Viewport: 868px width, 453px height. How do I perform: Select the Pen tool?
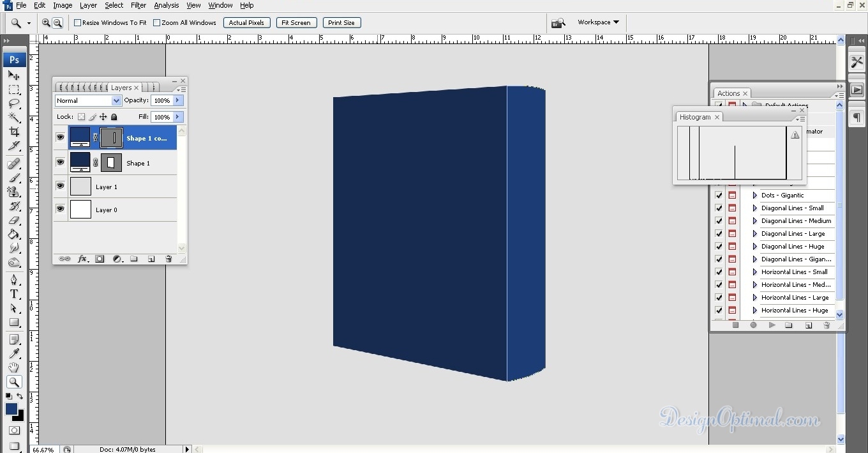[14, 280]
